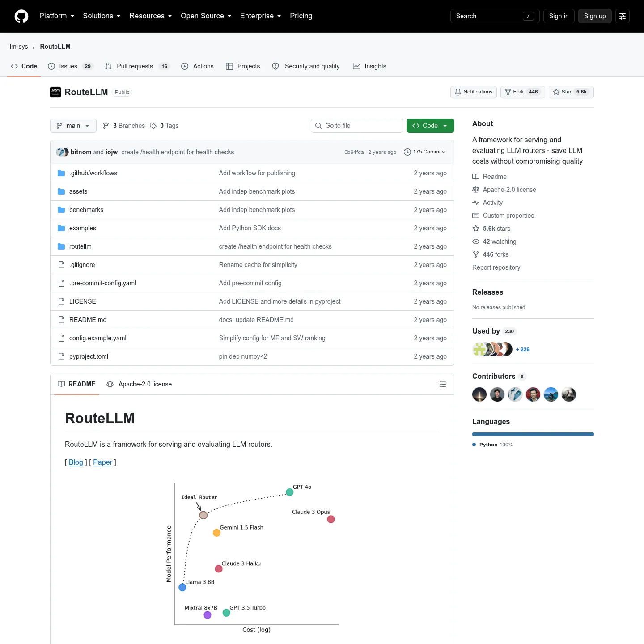Open the Blog link in the README
The width and height of the screenshot is (644, 644).
click(76, 462)
